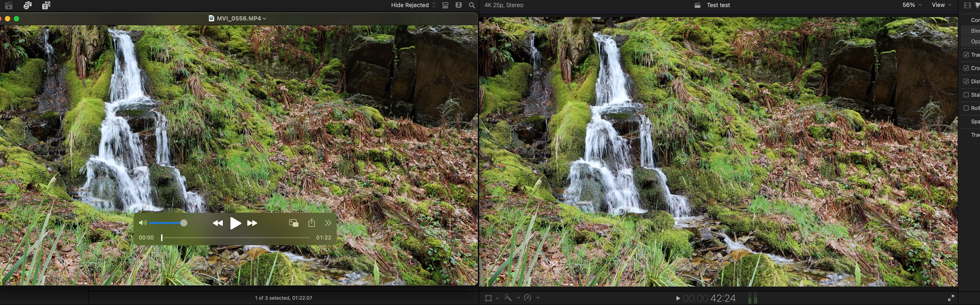This screenshot has height=305, width=980.
Task: Open the Photos and Audio sidebar
Action: [x=27, y=5]
